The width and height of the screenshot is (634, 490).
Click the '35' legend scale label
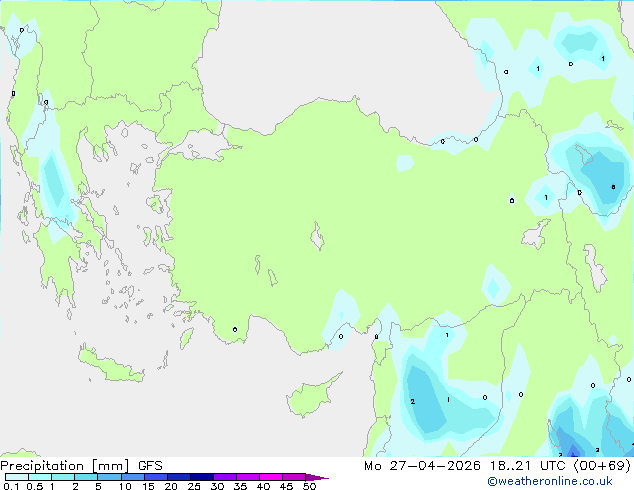click(x=240, y=486)
